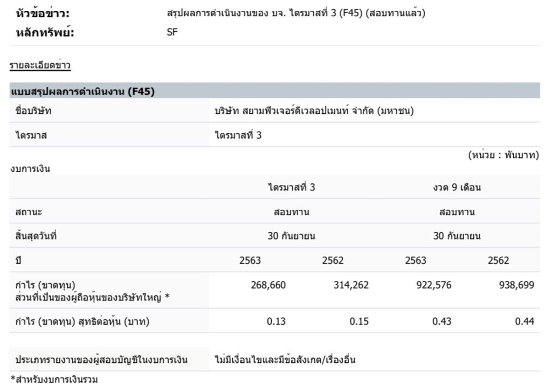Click the กำไร (ขาดทุน) สุทธิต่อหุ้น (บาท) label
The width and height of the screenshot is (552, 392).
tap(82, 322)
